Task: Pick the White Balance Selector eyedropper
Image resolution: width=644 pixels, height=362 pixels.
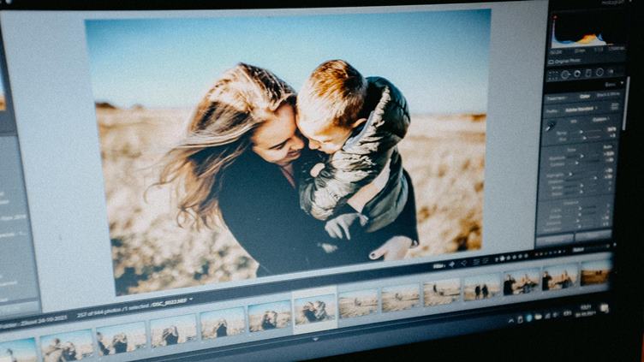Action: [550, 127]
